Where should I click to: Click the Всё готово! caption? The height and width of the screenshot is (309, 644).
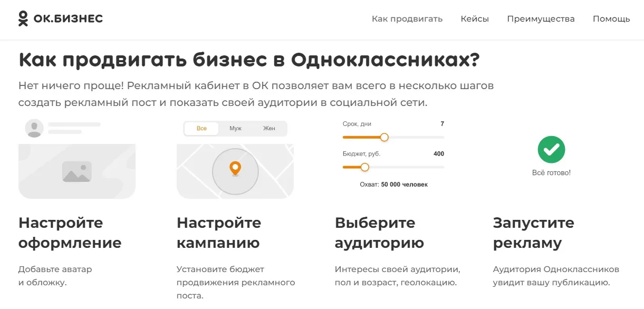pos(551,172)
